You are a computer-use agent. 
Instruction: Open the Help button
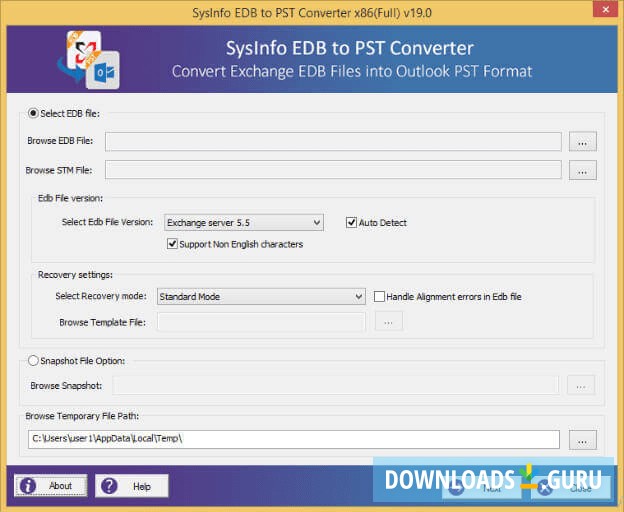pyautogui.click(x=132, y=485)
